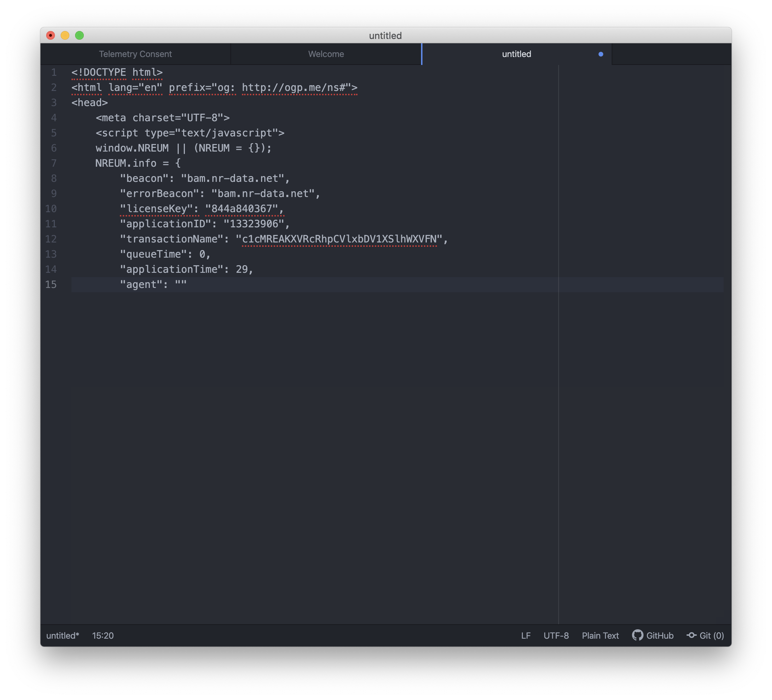Switch to the Welcome tab

pyautogui.click(x=326, y=54)
